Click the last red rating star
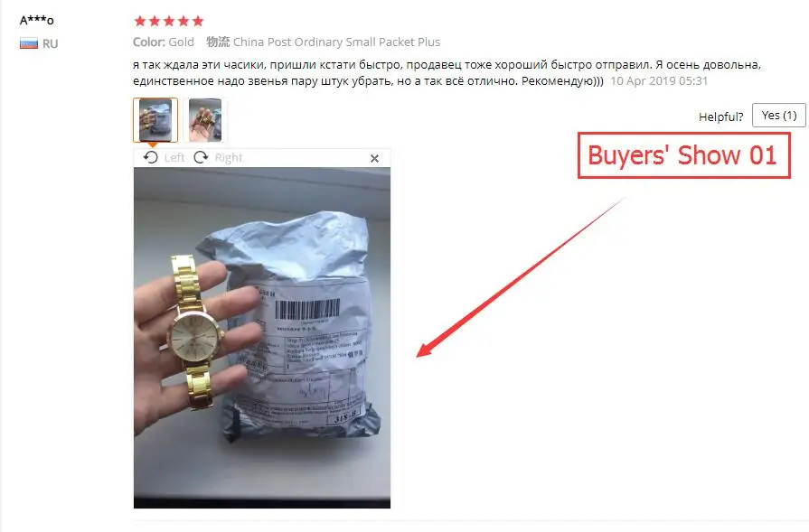Image resolution: width=809 pixels, height=532 pixels. (198, 21)
